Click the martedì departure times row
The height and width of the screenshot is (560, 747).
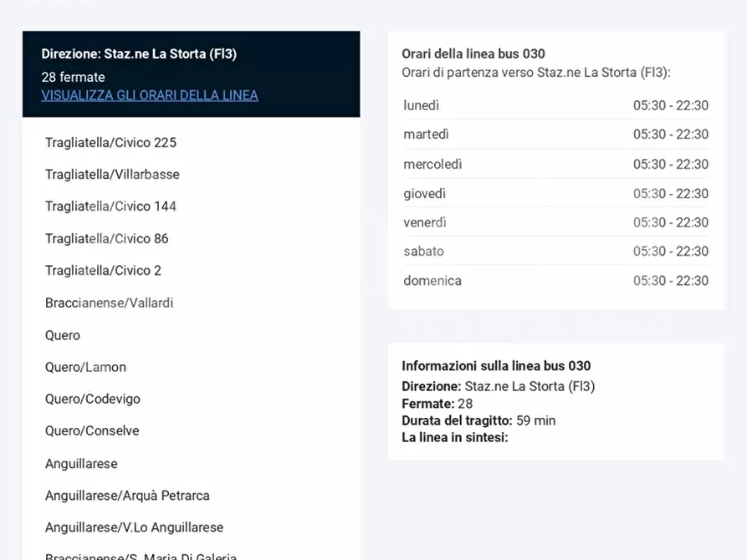[x=555, y=135]
